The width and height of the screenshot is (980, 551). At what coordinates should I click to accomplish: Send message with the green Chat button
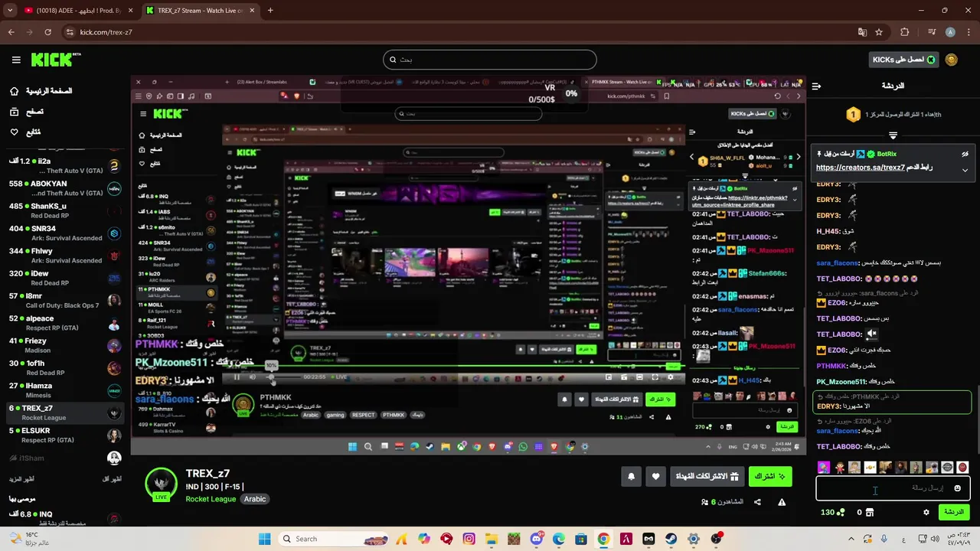(x=954, y=512)
